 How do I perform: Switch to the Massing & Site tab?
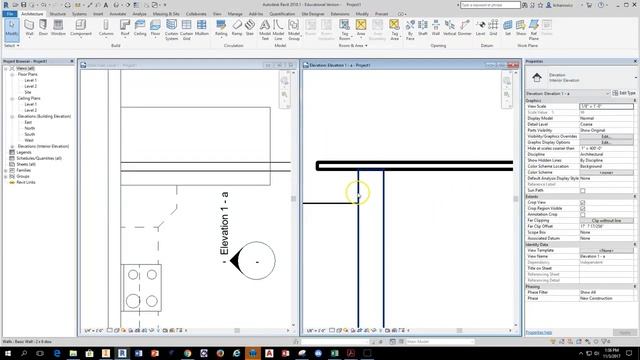tap(166, 14)
